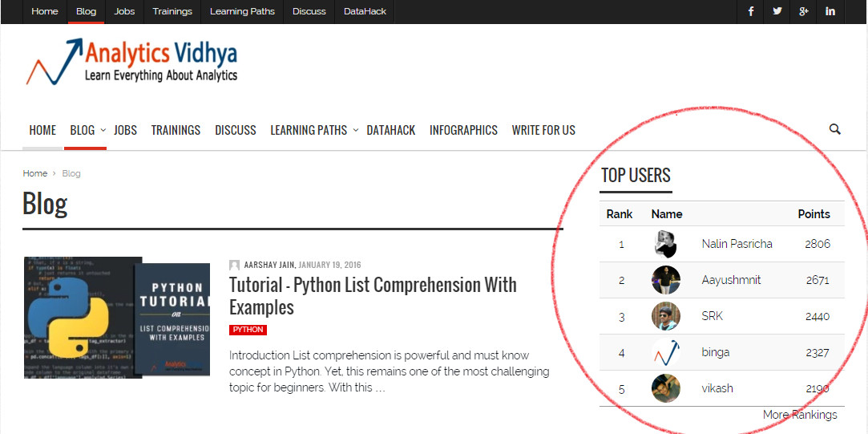Open Write For Us navigation item
868x434 pixels.
543,130
